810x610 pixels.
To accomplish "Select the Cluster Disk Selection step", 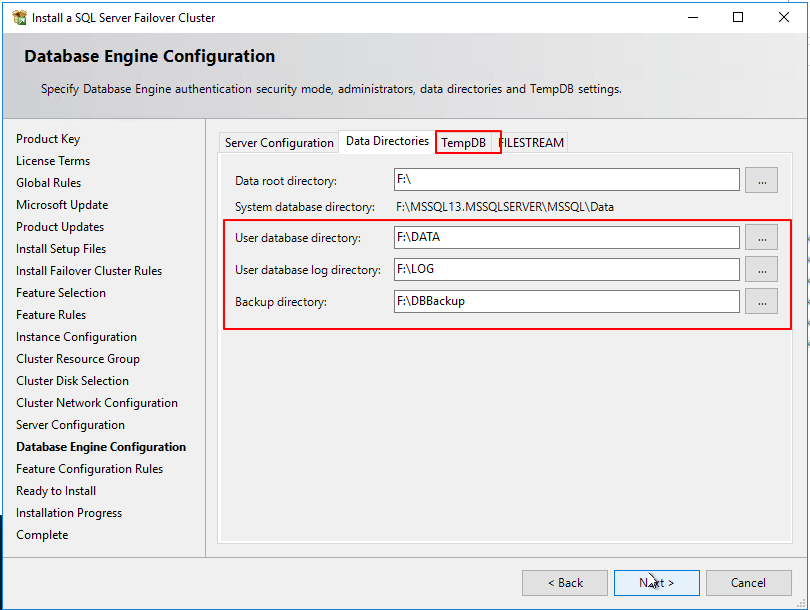I will (72, 381).
